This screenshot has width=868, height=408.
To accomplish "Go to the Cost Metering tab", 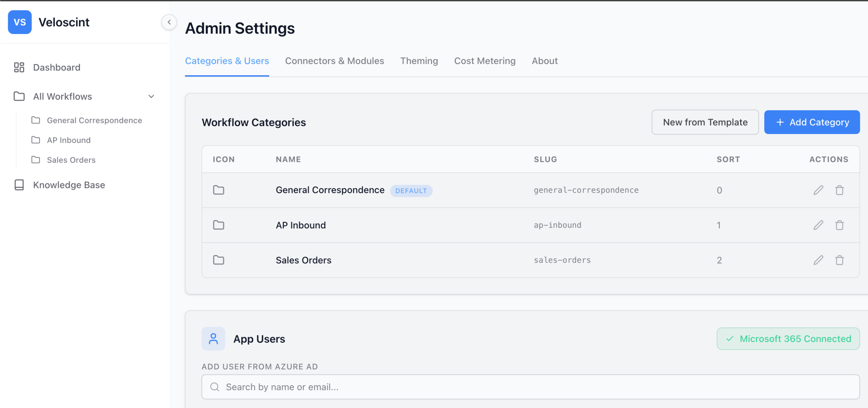I will pyautogui.click(x=485, y=61).
